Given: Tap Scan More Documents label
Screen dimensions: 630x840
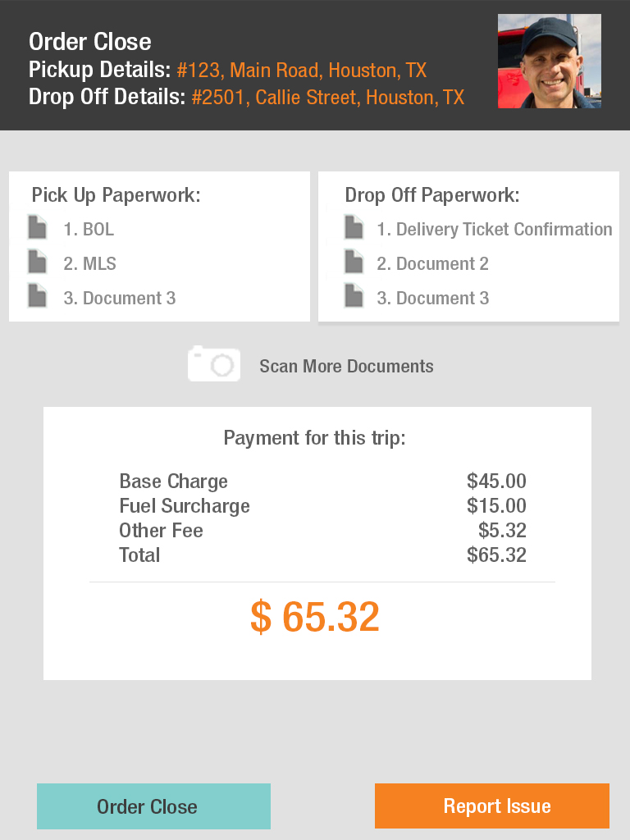Looking at the screenshot, I should [x=347, y=367].
